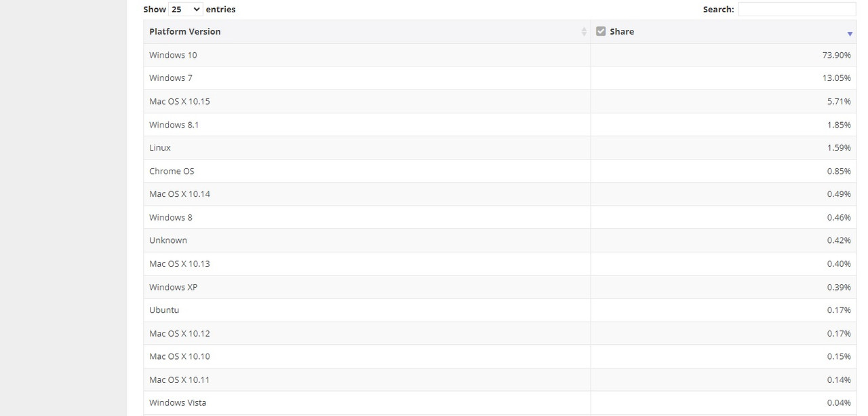Click the 0.39% share value
Viewport: 868px width, 416px height.
[839, 287]
